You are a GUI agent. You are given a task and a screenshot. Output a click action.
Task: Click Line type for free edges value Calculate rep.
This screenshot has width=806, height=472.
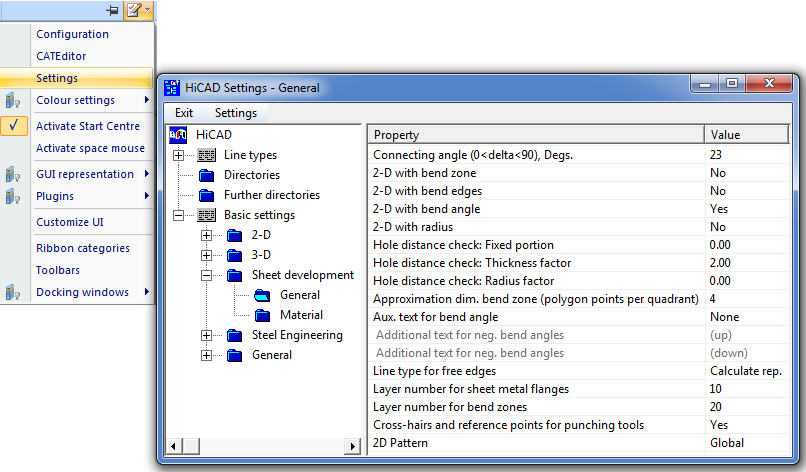click(x=747, y=371)
